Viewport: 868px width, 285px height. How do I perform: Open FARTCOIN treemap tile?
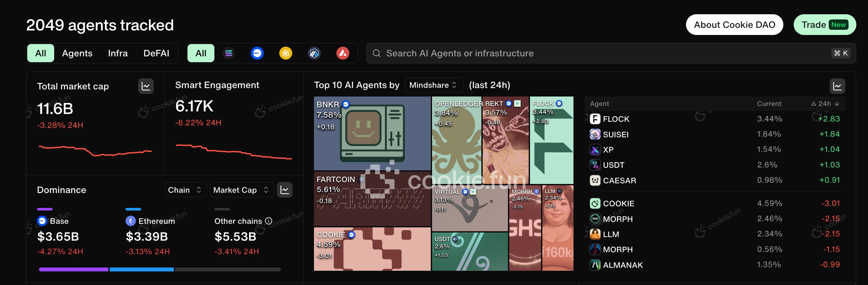(x=372, y=199)
